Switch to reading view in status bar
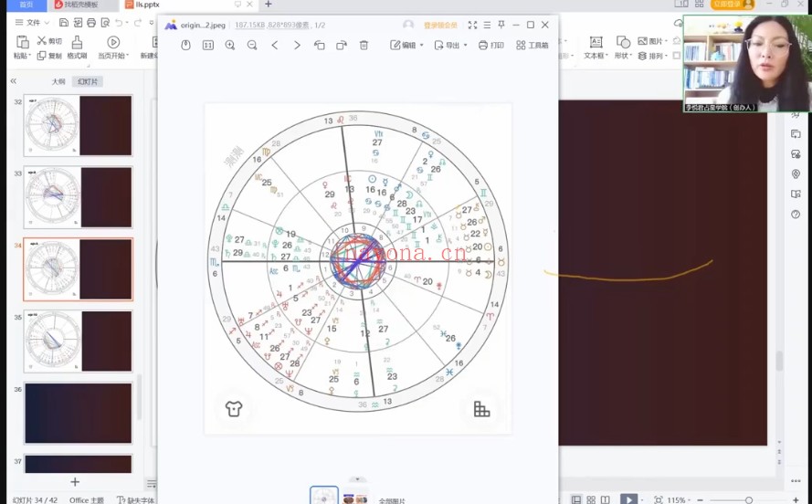Viewport: 812px width, 504px height. click(x=605, y=499)
